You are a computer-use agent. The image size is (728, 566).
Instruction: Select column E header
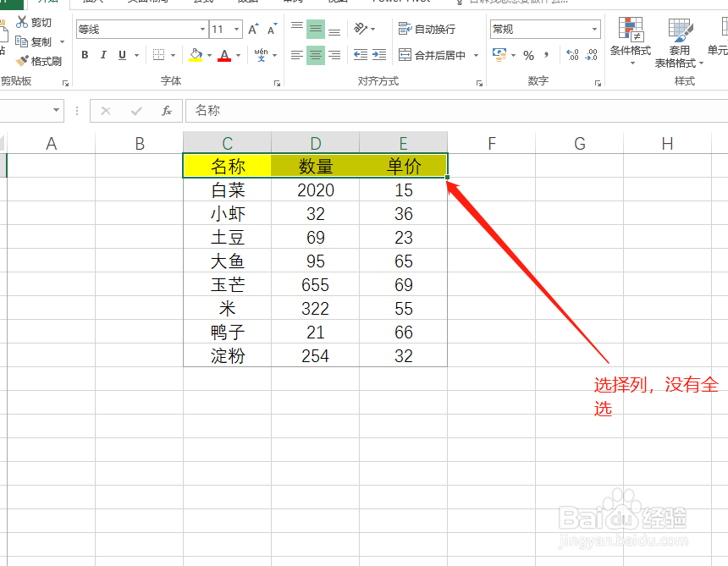click(404, 143)
